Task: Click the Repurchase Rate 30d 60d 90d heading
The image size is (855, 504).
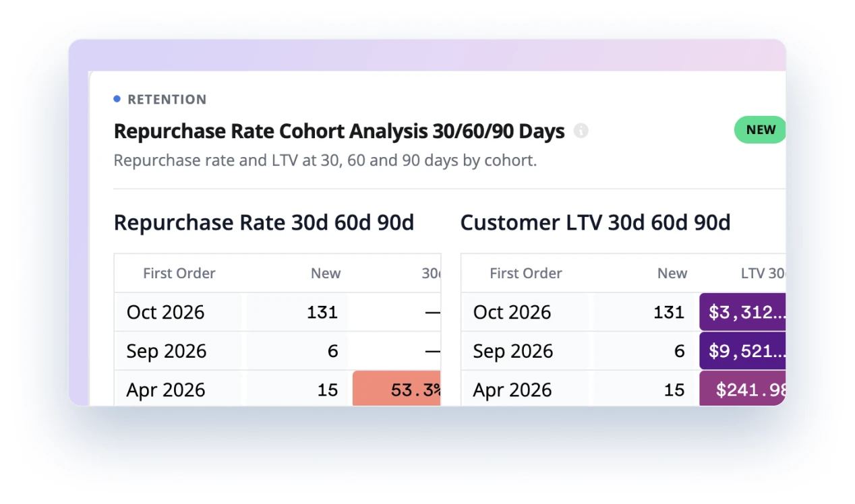Action: pos(264,222)
